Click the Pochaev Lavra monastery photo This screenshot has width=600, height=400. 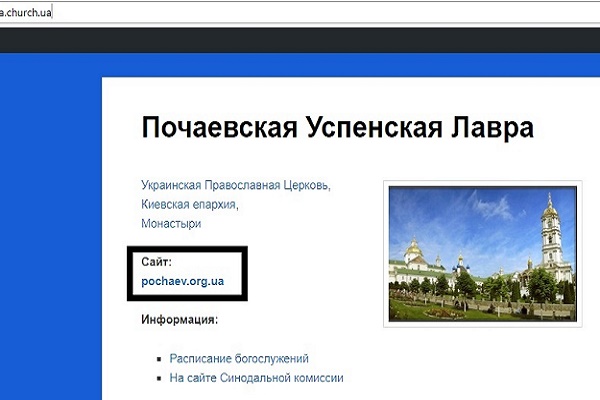tap(483, 254)
